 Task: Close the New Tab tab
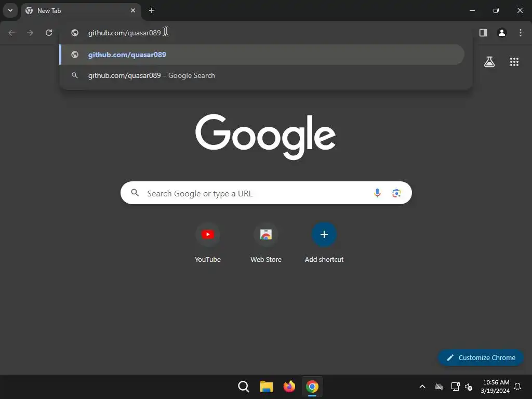pyautogui.click(x=133, y=10)
